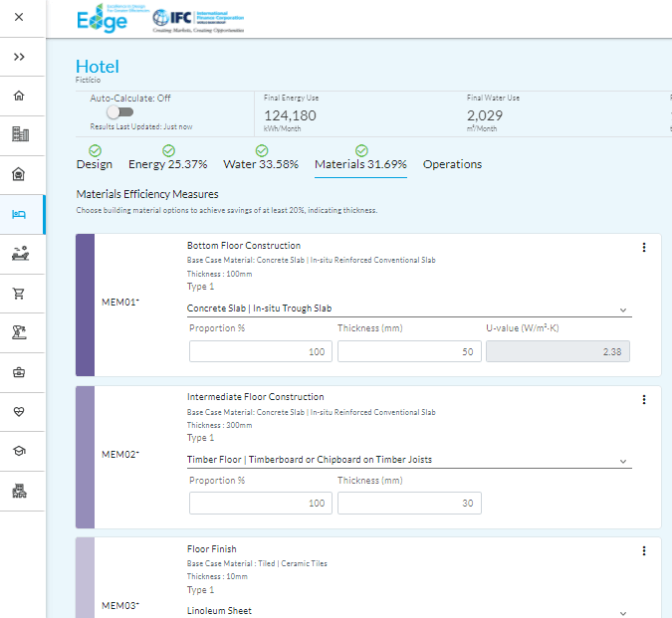The height and width of the screenshot is (618, 672).
Task: Select the apartment buildings icon in sidebar
Action: point(19,135)
